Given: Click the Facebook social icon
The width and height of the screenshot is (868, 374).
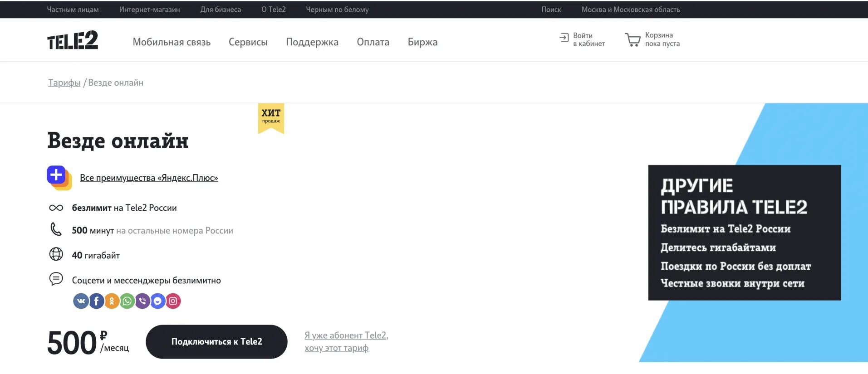Looking at the screenshot, I should click(96, 301).
